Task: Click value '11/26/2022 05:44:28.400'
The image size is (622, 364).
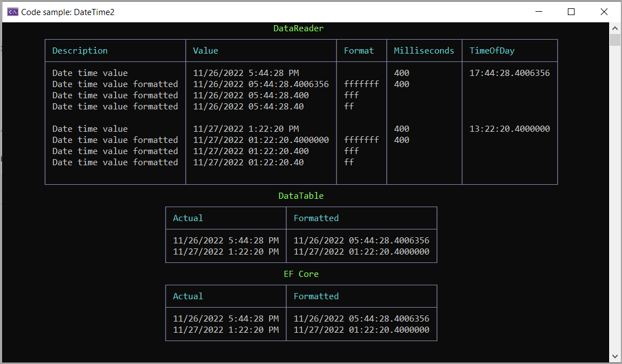Action: click(x=251, y=95)
